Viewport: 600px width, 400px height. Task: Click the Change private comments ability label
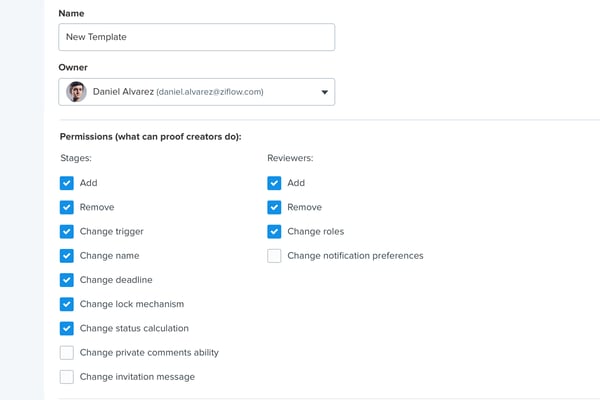149,352
